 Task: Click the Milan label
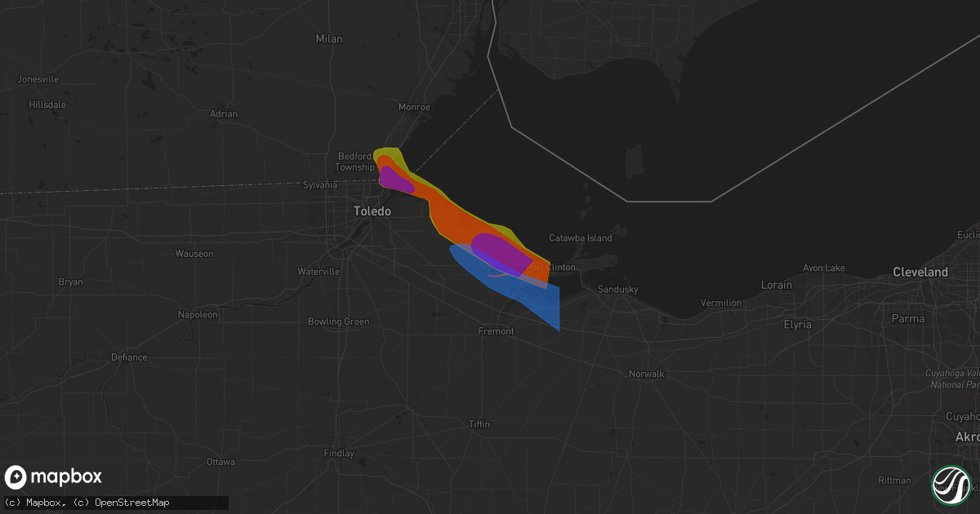329,38
